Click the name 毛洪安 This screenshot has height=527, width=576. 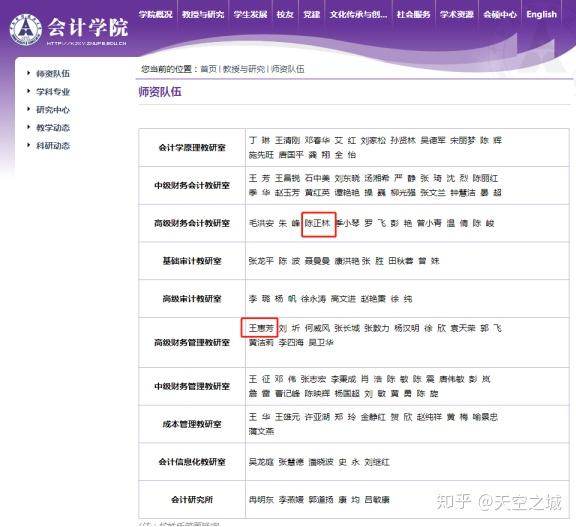[261, 223]
